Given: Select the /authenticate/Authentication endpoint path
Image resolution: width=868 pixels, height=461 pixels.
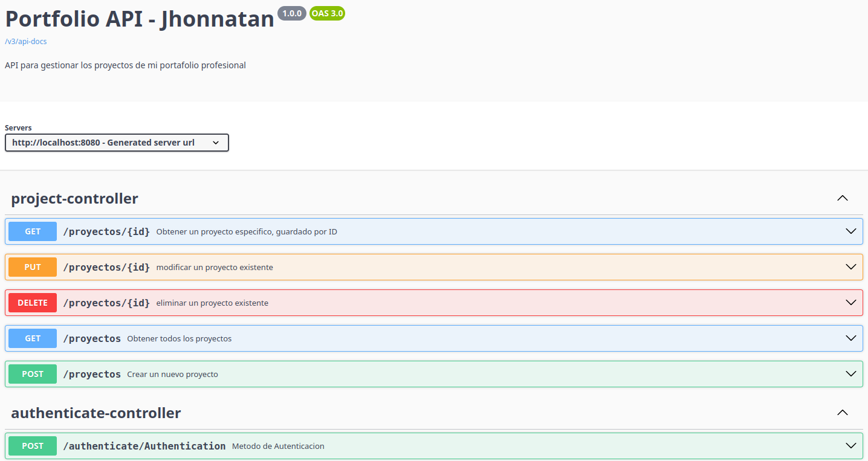Looking at the screenshot, I should pos(144,446).
